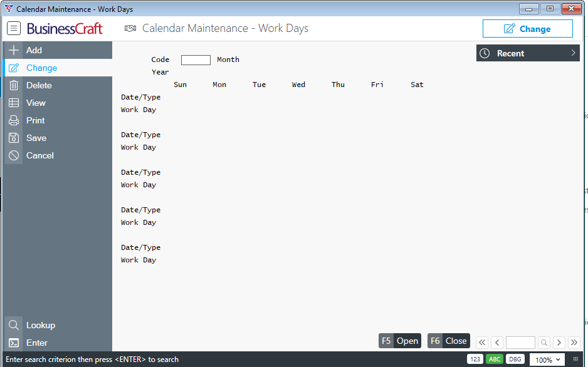Toggle the ABC text input indicator
The image size is (588, 367).
pos(495,359)
